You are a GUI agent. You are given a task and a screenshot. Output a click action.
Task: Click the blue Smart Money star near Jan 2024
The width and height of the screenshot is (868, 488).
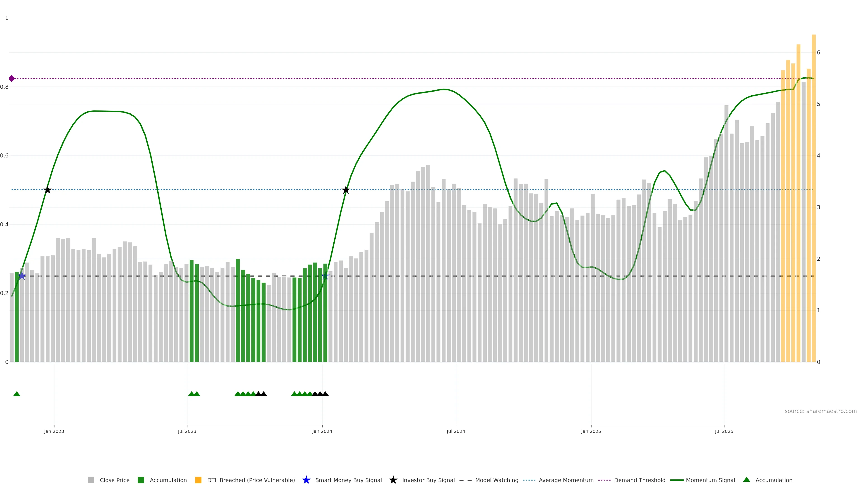pyautogui.click(x=325, y=276)
